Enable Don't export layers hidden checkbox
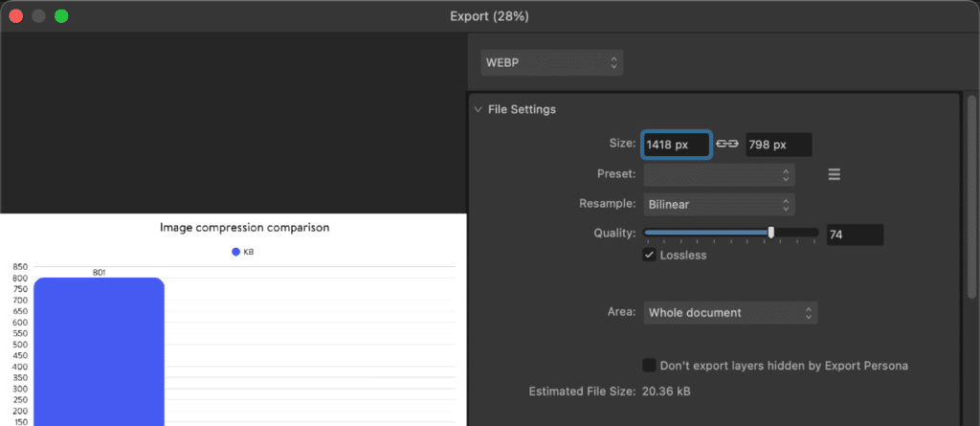This screenshot has width=980, height=426. coord(650,365)
